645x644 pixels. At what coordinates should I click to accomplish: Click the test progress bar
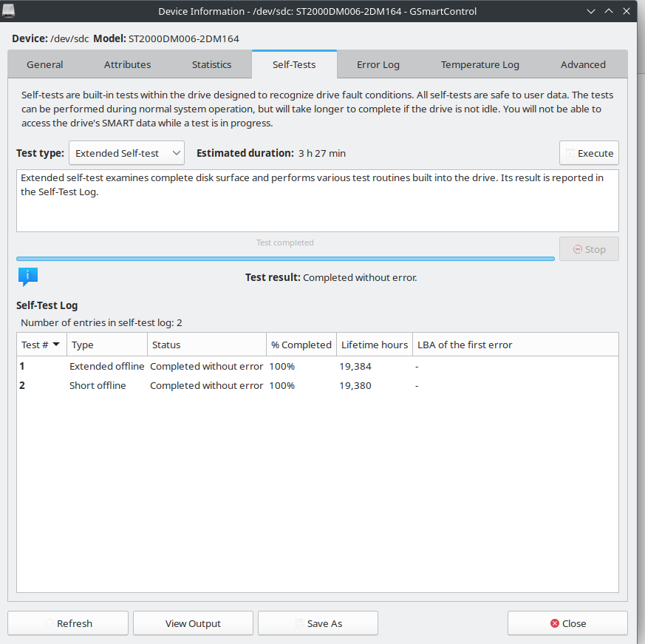(285, 259)
